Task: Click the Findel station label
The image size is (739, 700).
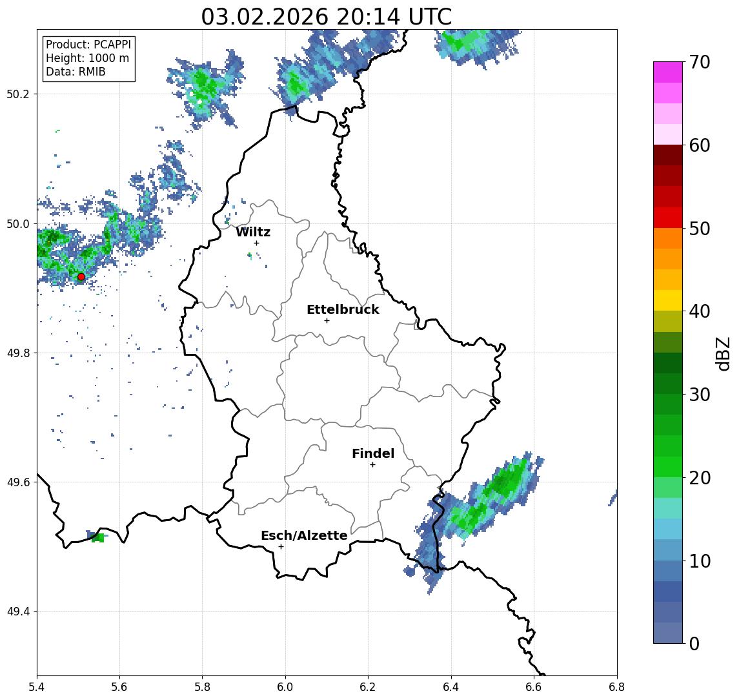Action: tap(373, 453)
